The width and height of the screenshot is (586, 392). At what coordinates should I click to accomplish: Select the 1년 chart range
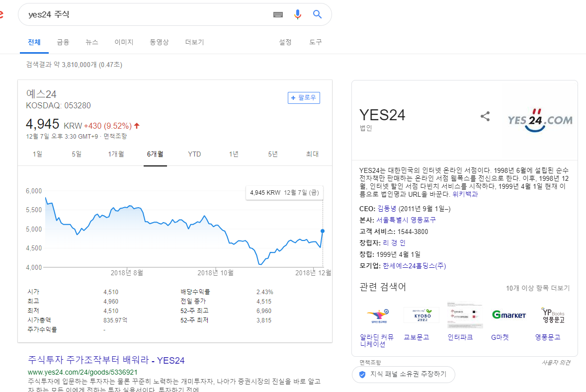point(234,154)
